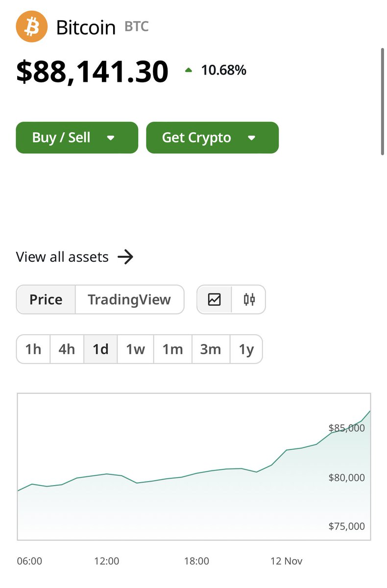387x588 pixels.
Task: Click the page scrollbar on the right edge
Action: [x=383, y=102]
